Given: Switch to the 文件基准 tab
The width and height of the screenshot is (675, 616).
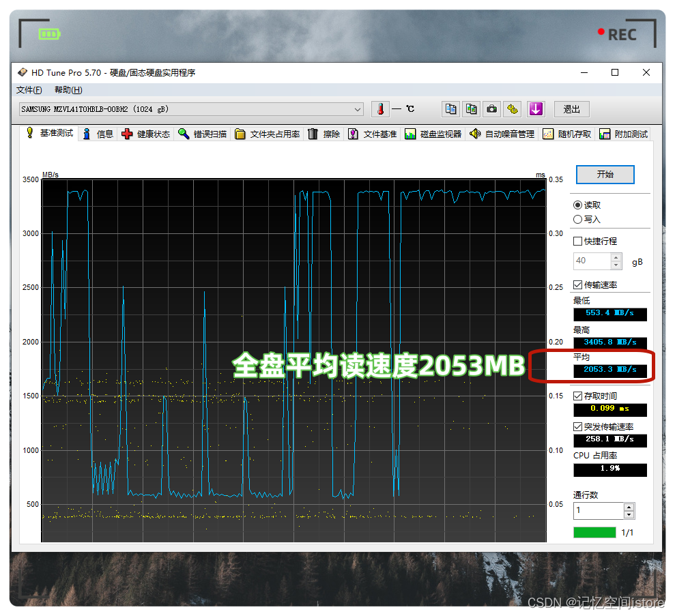Looking at the screenshot, I should (x=373, y=134).
